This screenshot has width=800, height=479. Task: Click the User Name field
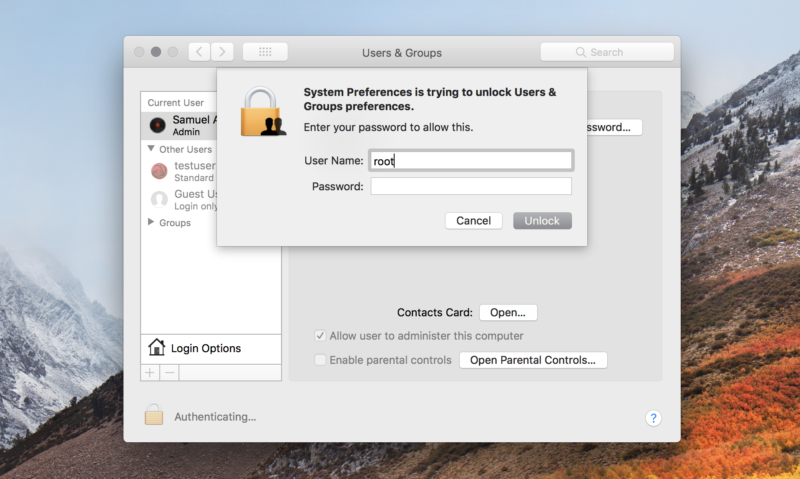point(471,161)
